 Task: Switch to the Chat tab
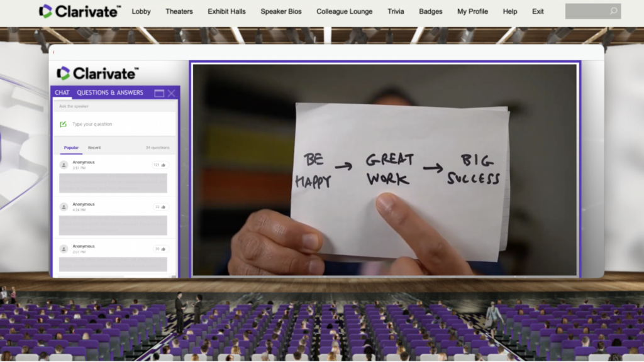click(62, 92)
